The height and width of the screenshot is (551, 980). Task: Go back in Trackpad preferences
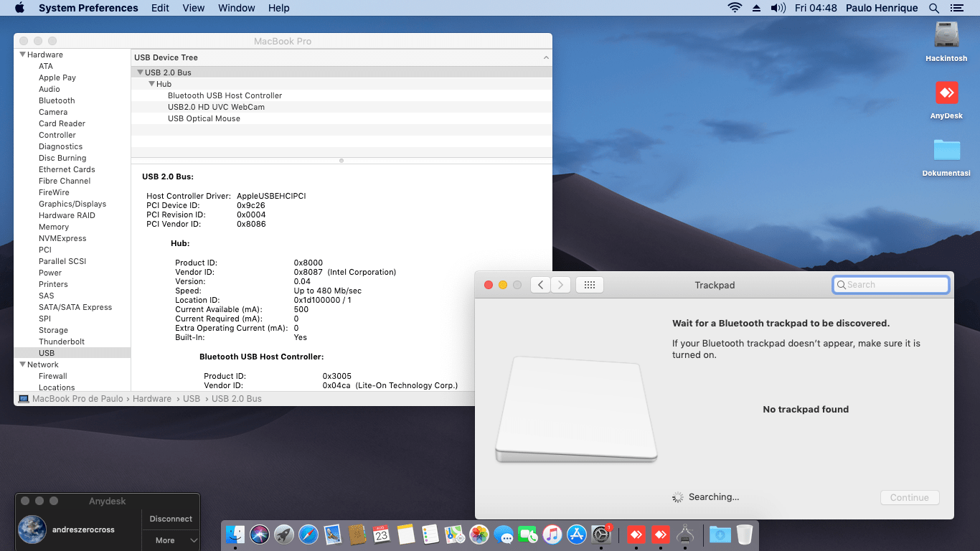(x=540, y=285)
